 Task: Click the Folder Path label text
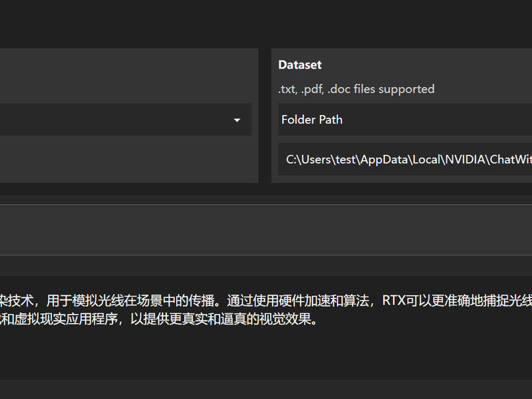coord(312,120)
